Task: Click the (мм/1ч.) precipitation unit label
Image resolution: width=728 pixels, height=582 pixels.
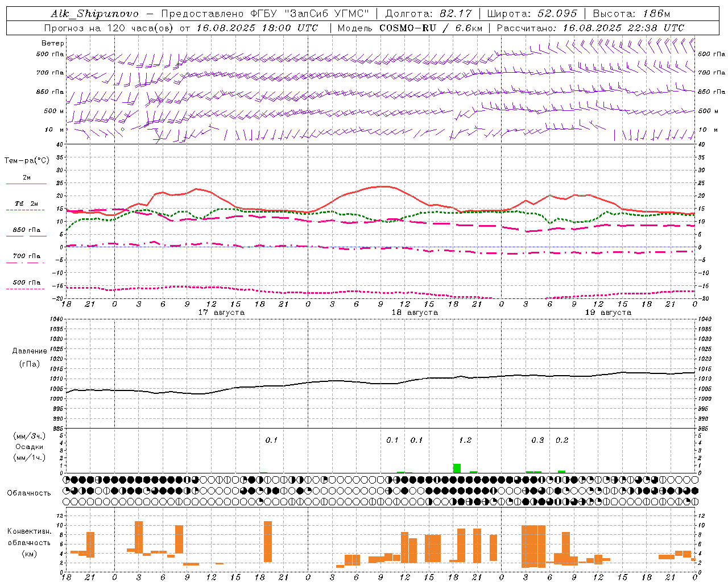Action: coord(30,458)
